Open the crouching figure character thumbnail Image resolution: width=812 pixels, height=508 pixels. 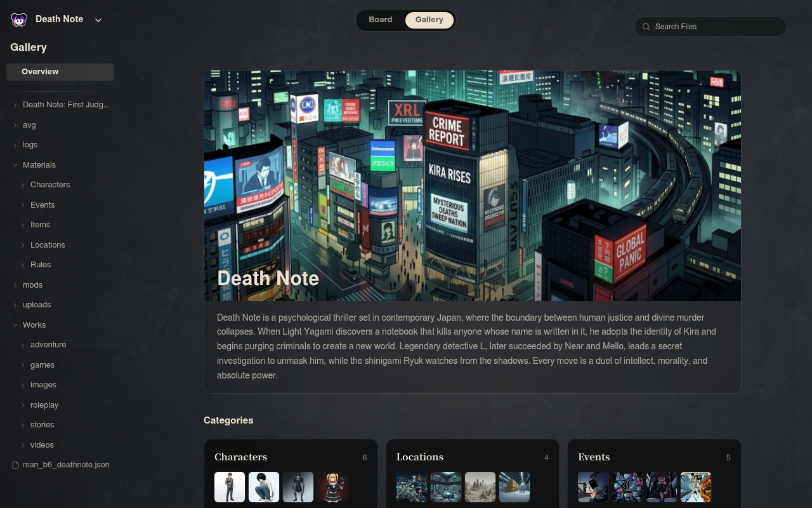click(264, 487)
